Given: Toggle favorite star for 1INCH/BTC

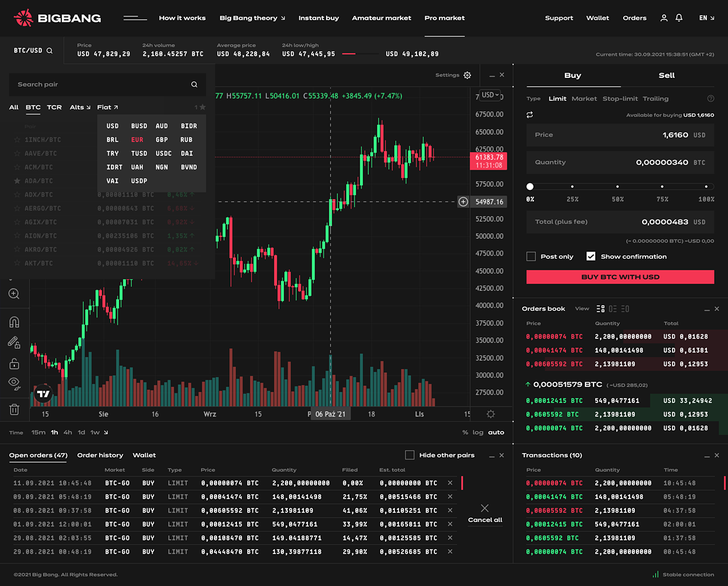Looking at the screenshot, I should (x=17, y=140).
